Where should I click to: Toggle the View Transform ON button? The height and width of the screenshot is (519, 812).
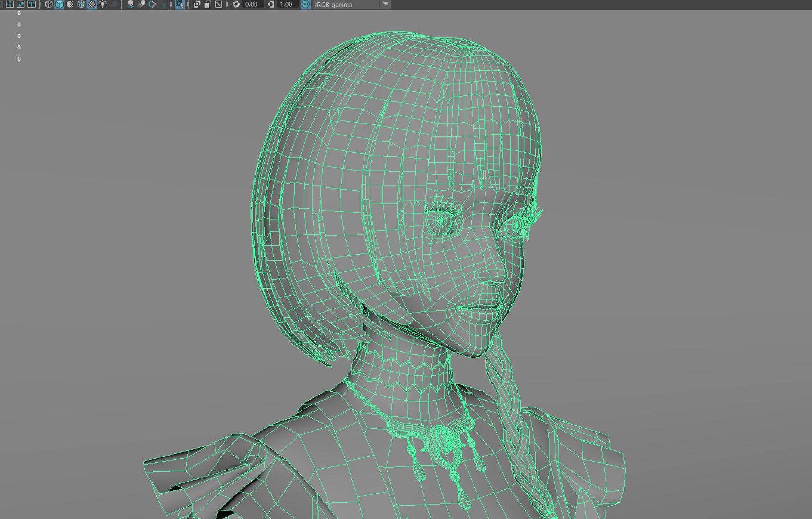click(x=305, y=4)
